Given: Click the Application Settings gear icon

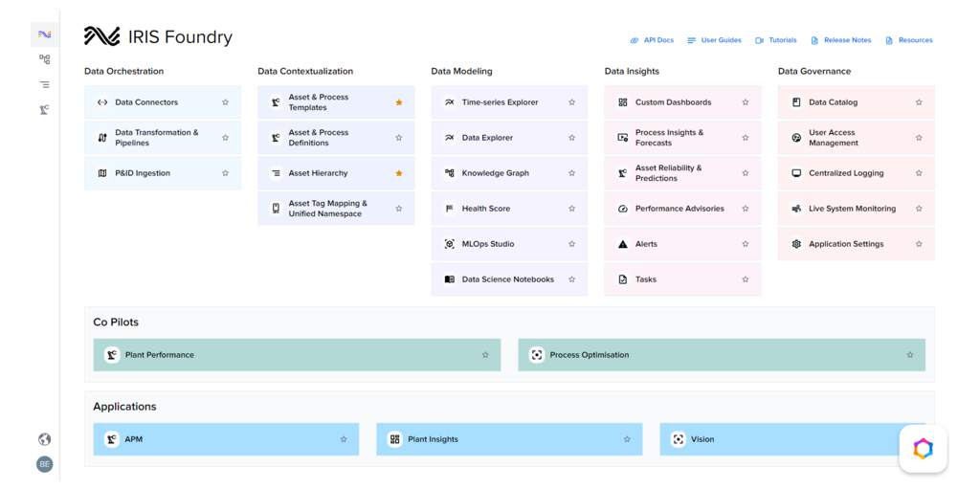Looking at the screenshot, I should pos(796,244).
